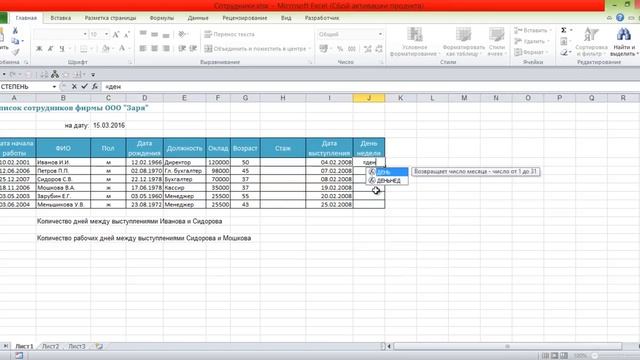This screenshot has width=640, height=360.
Task: Decrease indent
Action: [x=182, y=49]
